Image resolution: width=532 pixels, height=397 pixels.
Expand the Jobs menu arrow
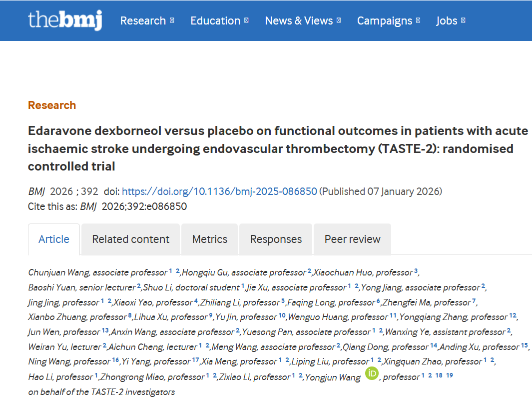click(463, 20)
